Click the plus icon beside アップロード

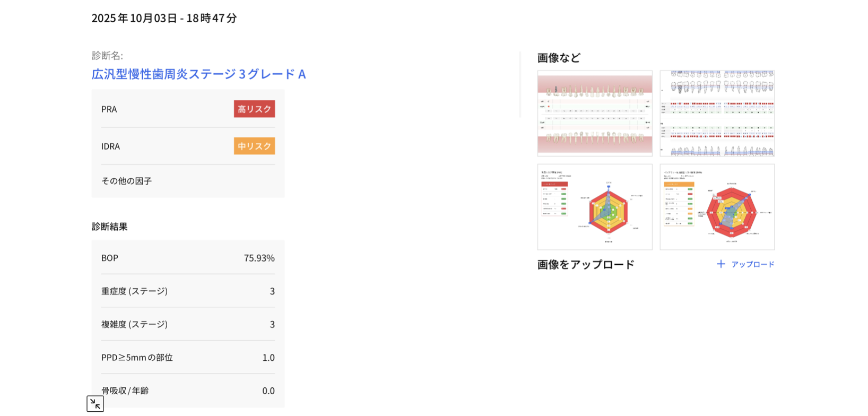(721, 264)
